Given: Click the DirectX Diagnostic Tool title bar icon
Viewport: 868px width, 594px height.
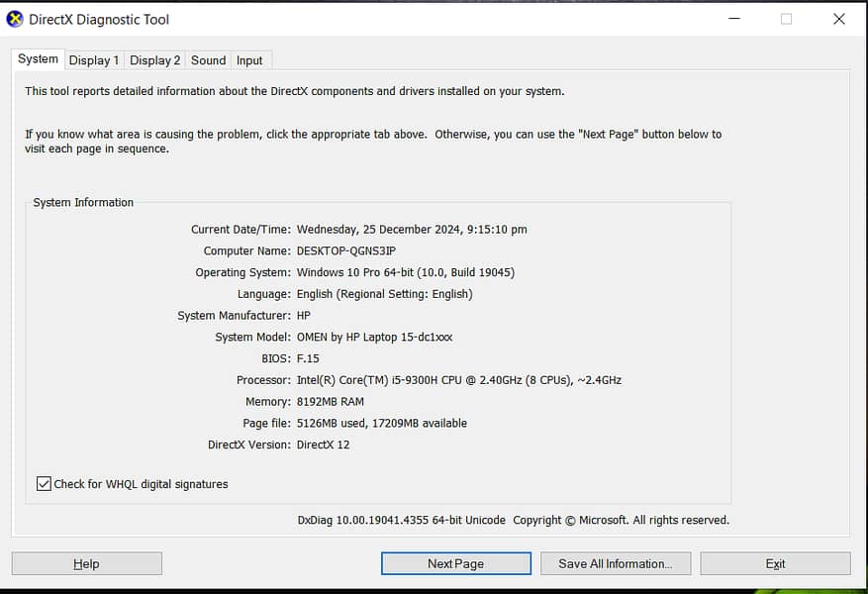Looking at the screenshot, I should pyautogui.click(x=15, y=19).
